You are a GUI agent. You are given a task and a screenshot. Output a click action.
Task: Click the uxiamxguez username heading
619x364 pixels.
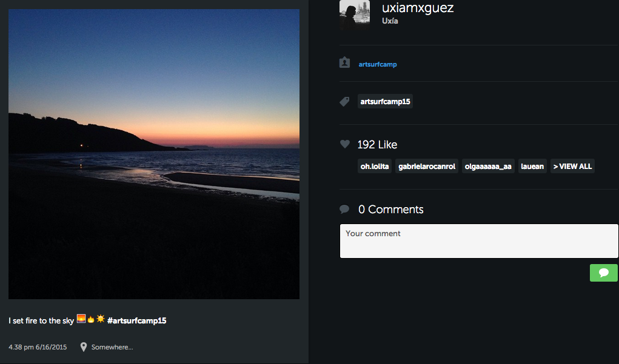[418, 8]
